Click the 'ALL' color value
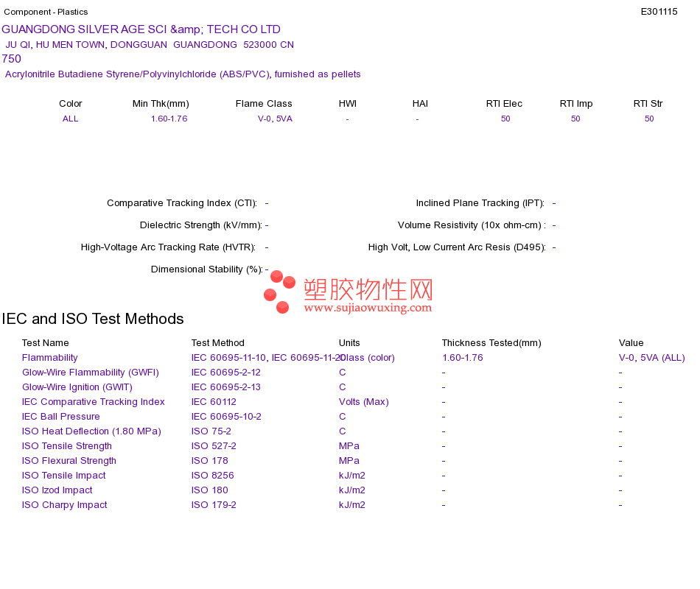The height and width of the screenshot is (589, 700). point(71,119)
